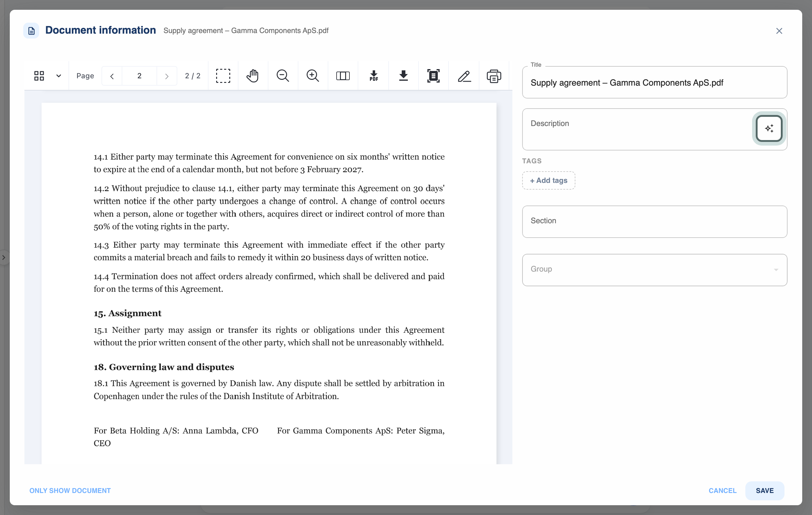
Task: Expand the collapsed side panel arrow
Action: (4, 258)
